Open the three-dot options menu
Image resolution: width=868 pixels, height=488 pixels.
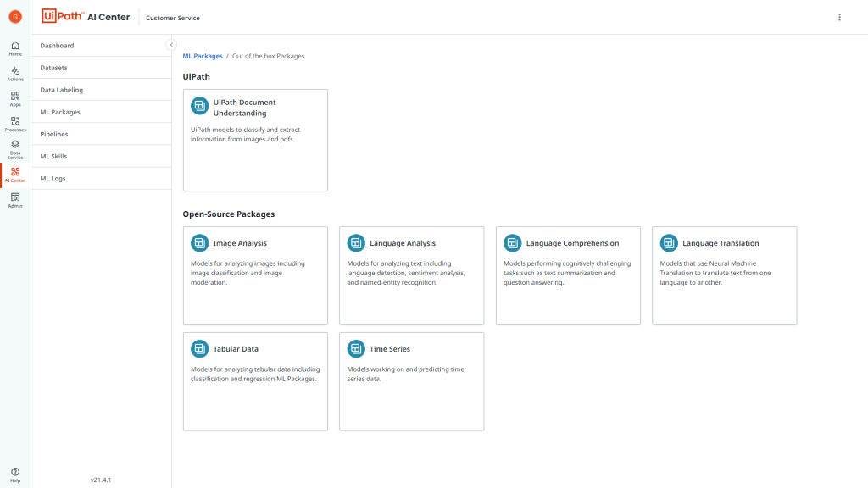[x=839, y=17]
